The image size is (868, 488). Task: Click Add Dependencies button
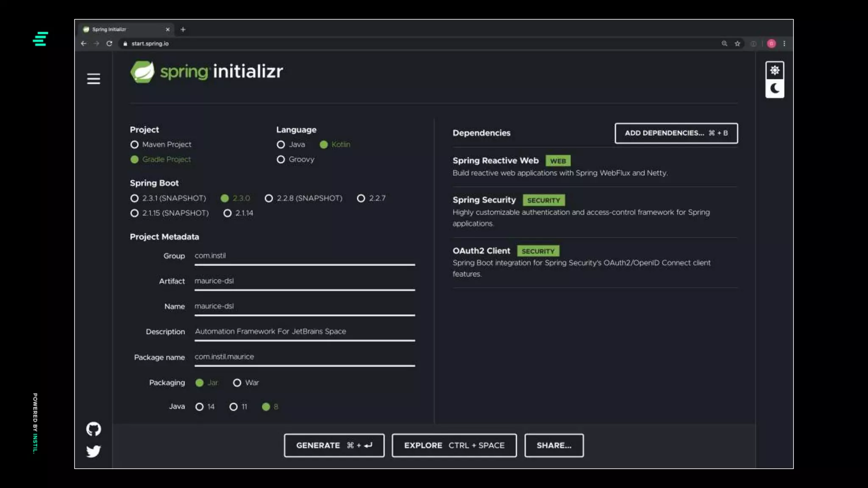point(676,133)
